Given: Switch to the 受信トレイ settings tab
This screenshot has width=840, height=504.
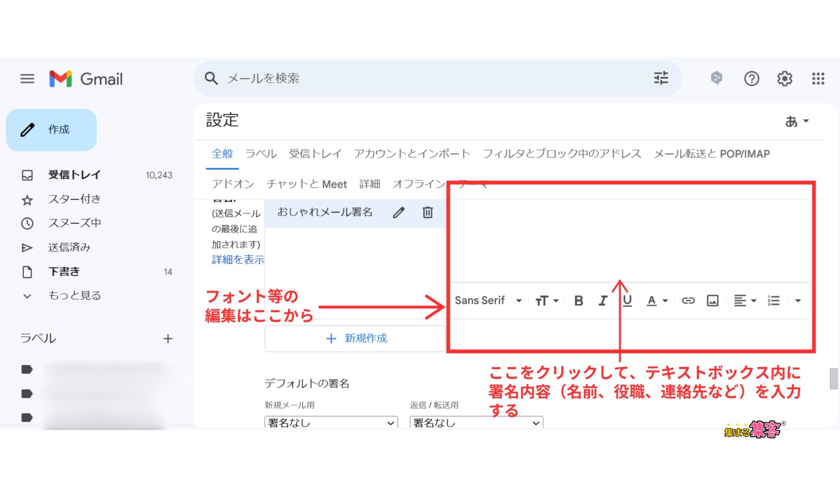Looking at the screenshot, I should click(315, 154).
